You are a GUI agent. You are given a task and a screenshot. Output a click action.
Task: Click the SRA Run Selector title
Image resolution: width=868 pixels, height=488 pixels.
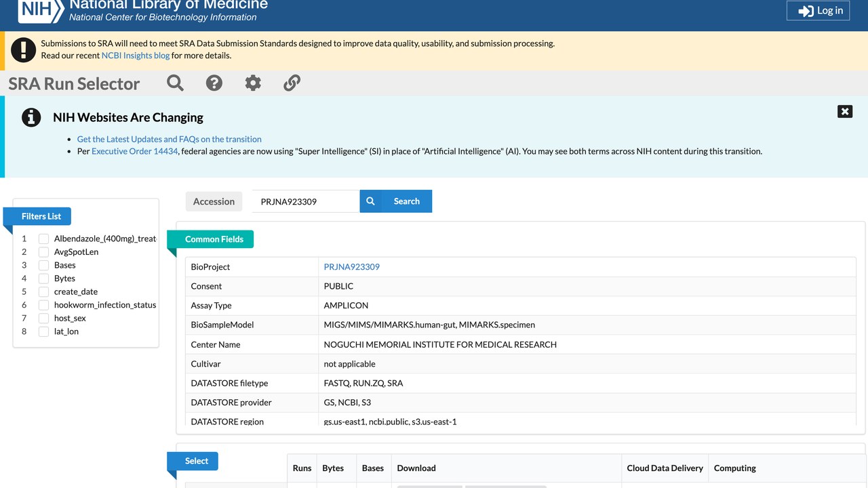pos(74,83)
